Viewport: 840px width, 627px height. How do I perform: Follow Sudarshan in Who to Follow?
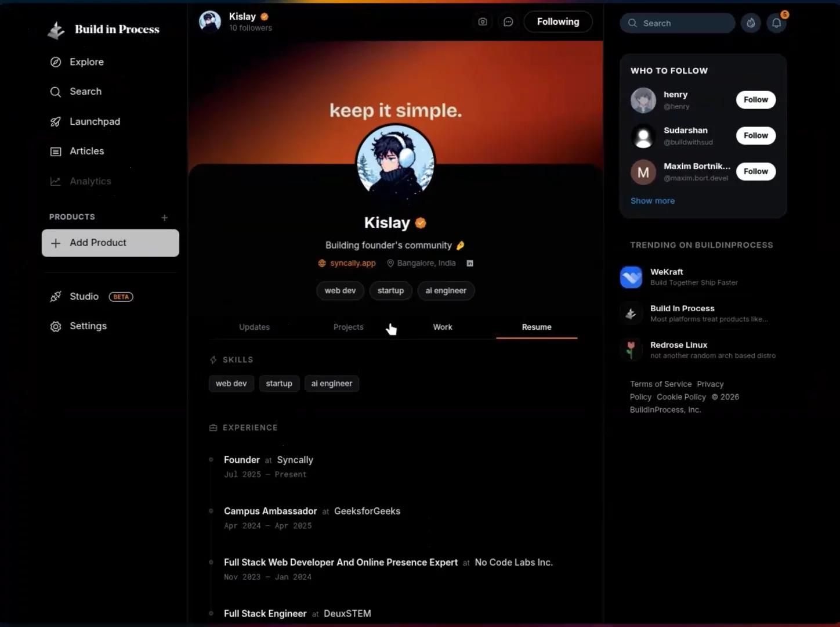pos(755,136)
